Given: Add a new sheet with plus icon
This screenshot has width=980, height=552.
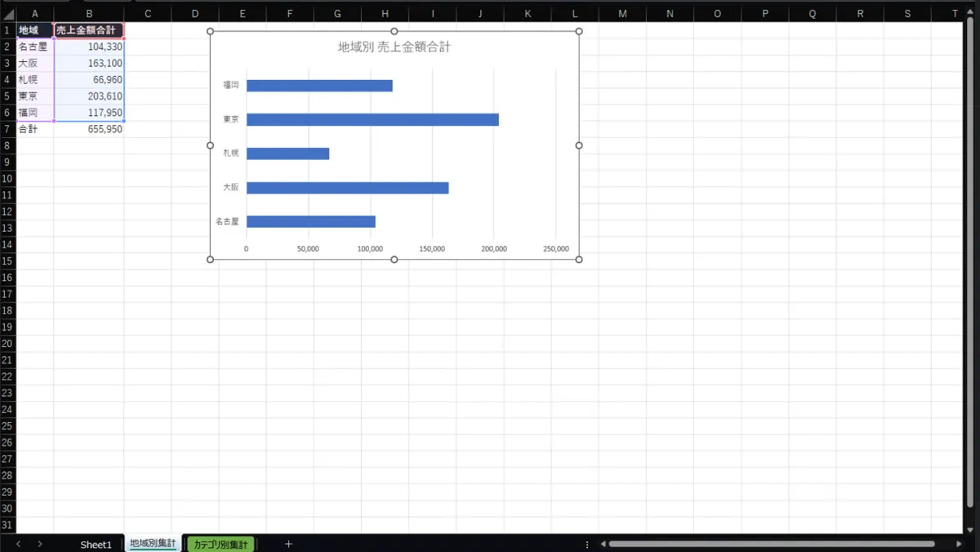Looking at the screenshot, I should [x=288, y=544].
